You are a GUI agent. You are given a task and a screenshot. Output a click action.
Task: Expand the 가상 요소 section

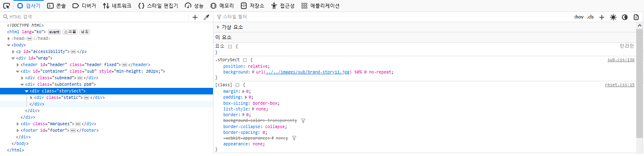218,27
